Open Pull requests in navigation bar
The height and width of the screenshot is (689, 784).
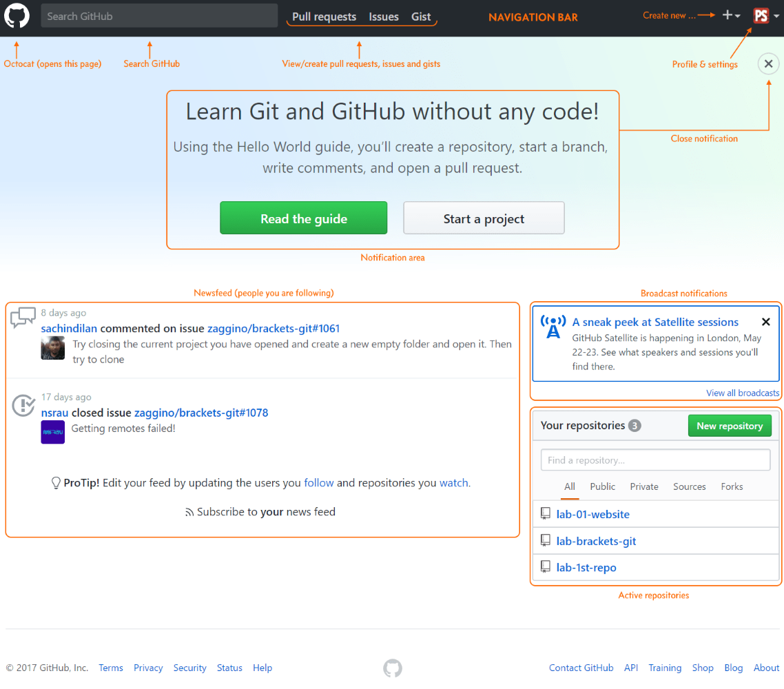tap(324, 17)
